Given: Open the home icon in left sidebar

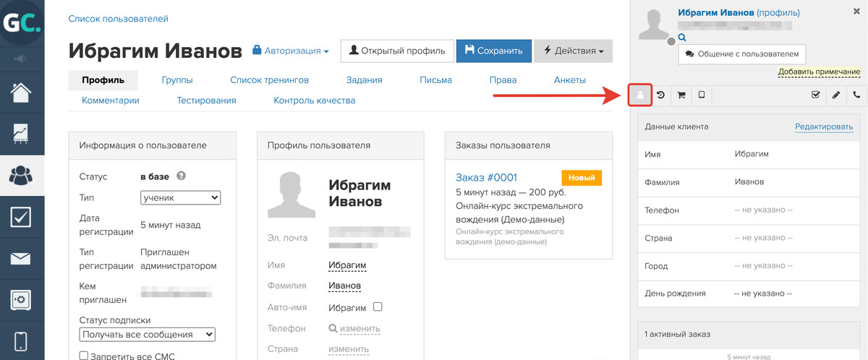Looking at the screenshot, I should coord(22,93).
